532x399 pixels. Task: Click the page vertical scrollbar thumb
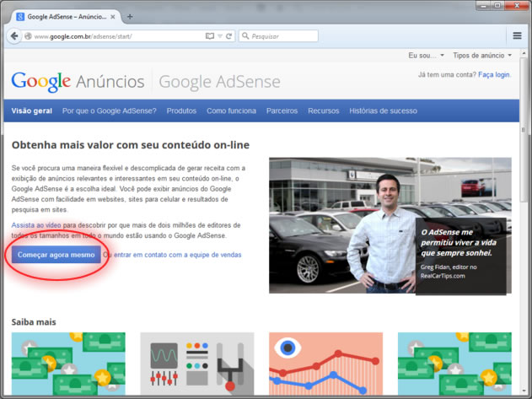click(x=524, y=129)
